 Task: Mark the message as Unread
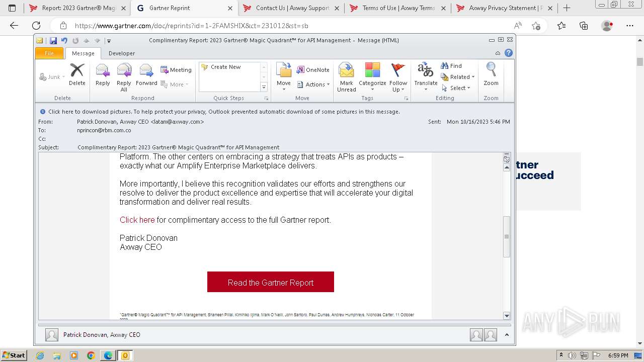[347, 78]
